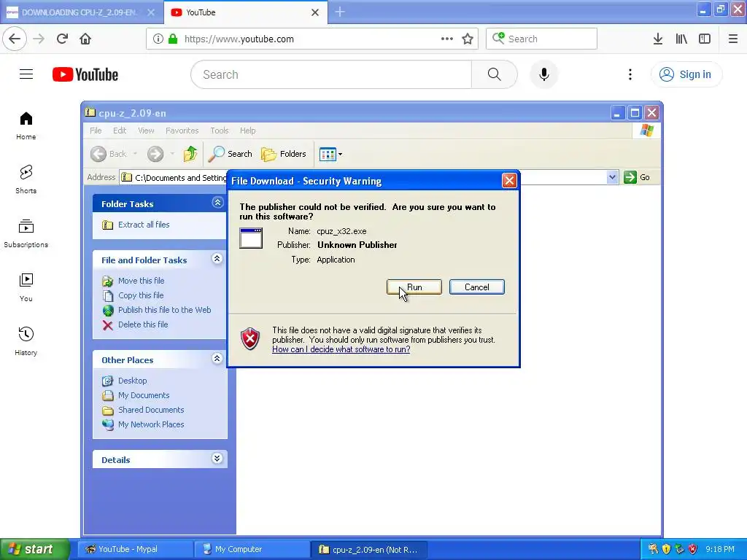
Task: Click Search in the explorer toolbar
Action: [x=231, y=154]
